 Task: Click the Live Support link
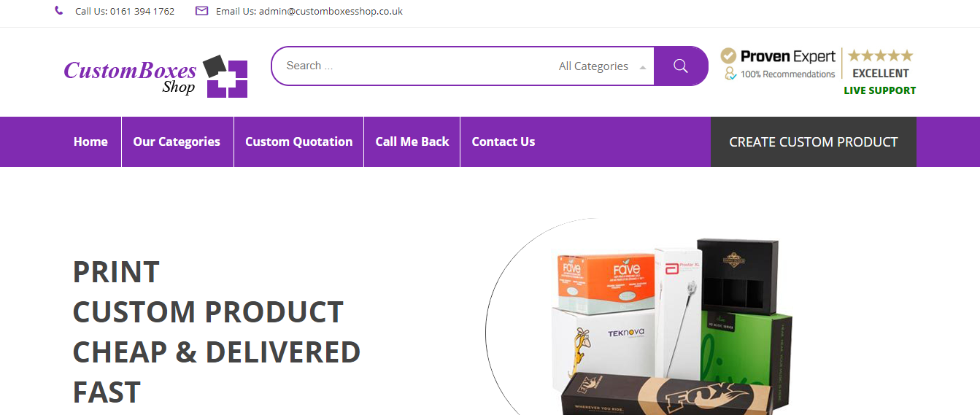pyautogui.click(x=880, y=90)
